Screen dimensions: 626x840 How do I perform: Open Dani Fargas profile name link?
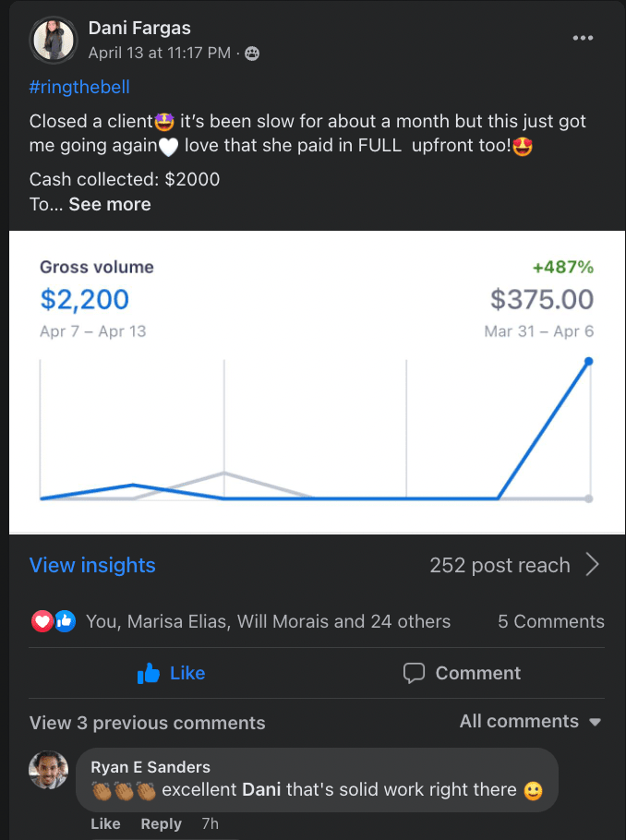coord(139,29)
